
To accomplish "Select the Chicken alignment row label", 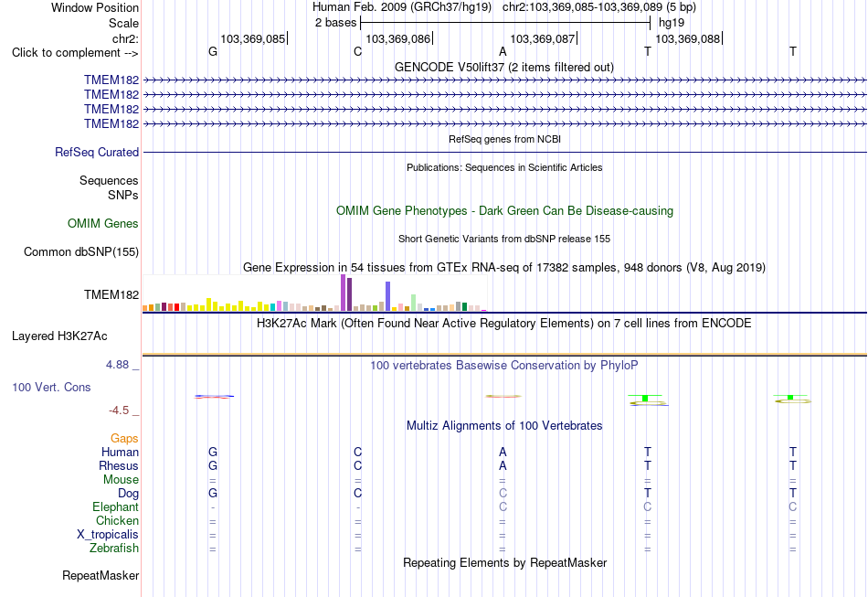I will click(x=117, y=520).
